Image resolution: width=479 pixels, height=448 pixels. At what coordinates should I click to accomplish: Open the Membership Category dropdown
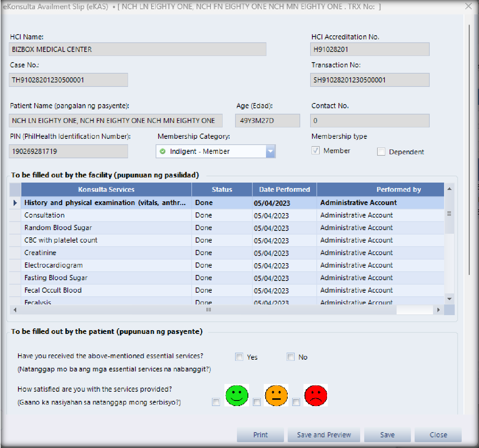270,151
